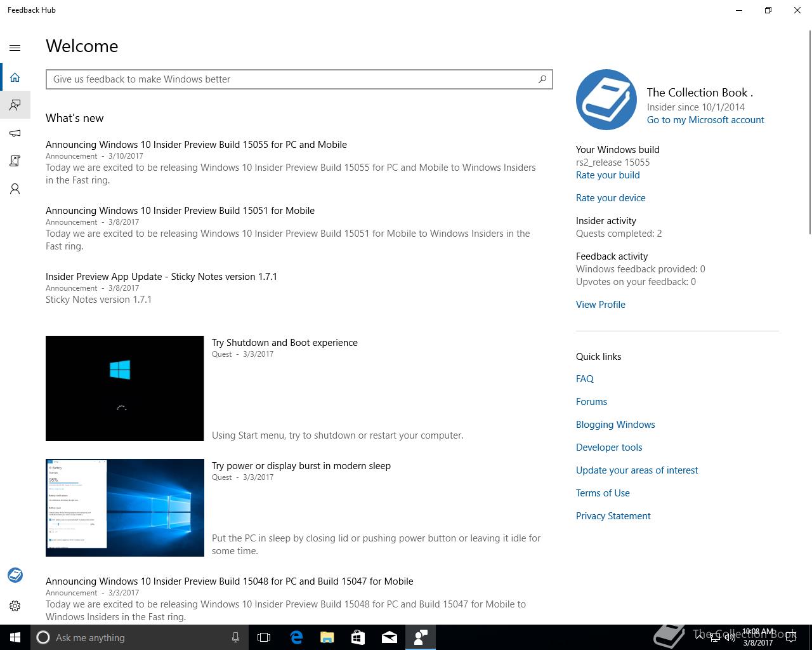Screen dimensions: 812x650
Task: Click 'Insider since 10/1/2014' text
Action: (x=696, y=107)
